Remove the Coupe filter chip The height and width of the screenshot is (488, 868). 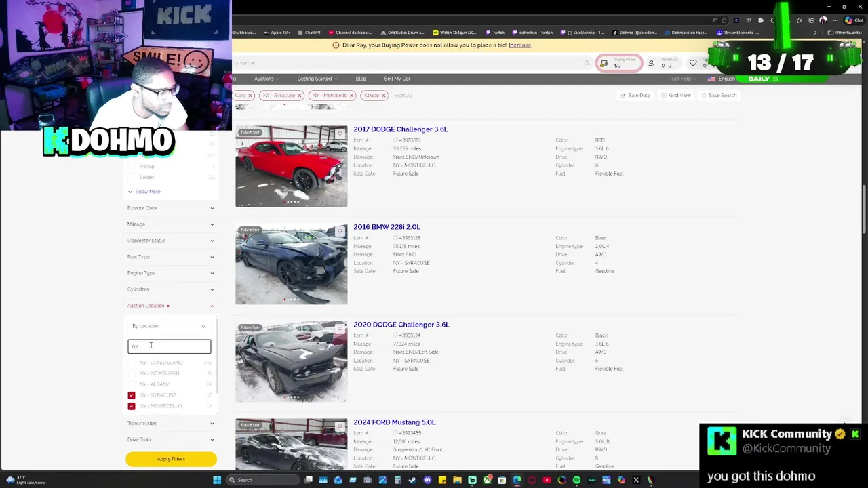[x=384, y=96]
